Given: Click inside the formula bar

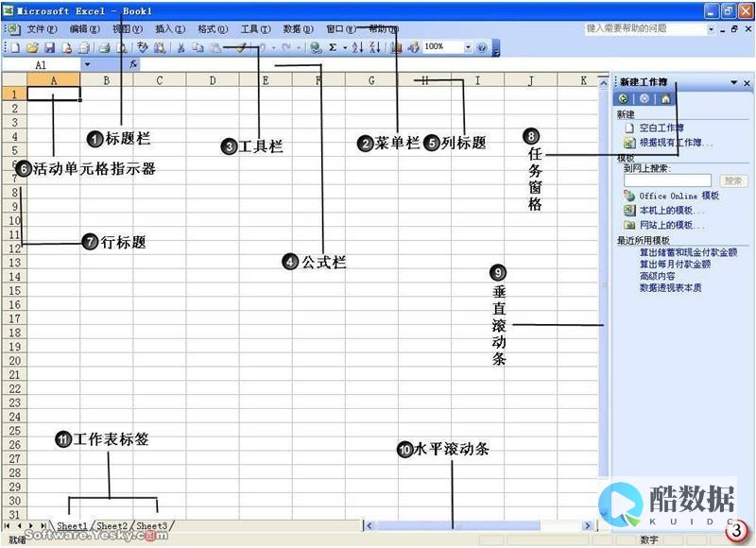Looking at the screenshot, I should pyautogui.click(x=371, y=64).
